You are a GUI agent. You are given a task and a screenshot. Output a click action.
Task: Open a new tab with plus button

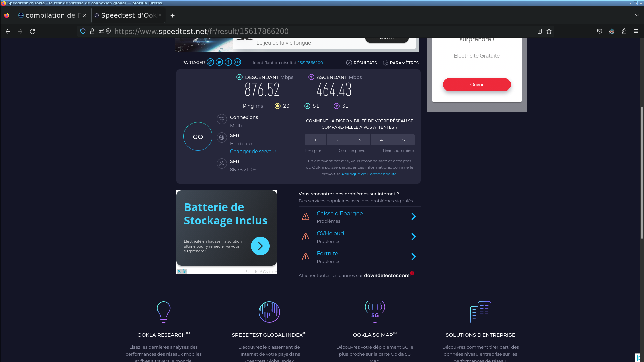tap(173, 15)
